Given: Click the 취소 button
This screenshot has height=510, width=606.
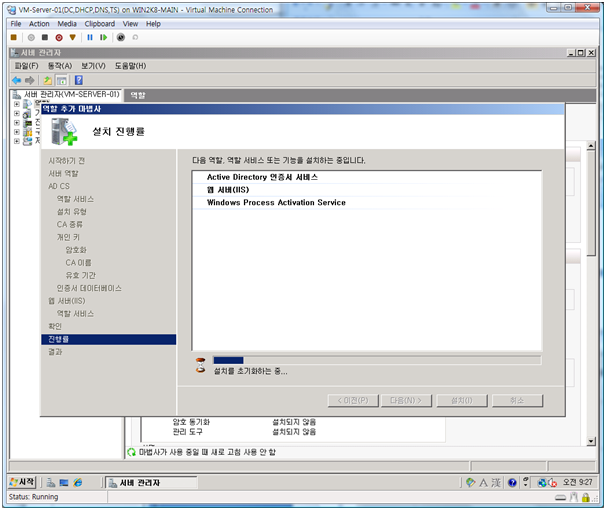Looking at the screenshot, I should [x=517, y=401].
